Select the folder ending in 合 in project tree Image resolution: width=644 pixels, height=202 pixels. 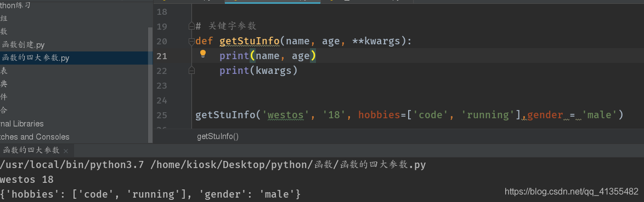coord(4,110)
